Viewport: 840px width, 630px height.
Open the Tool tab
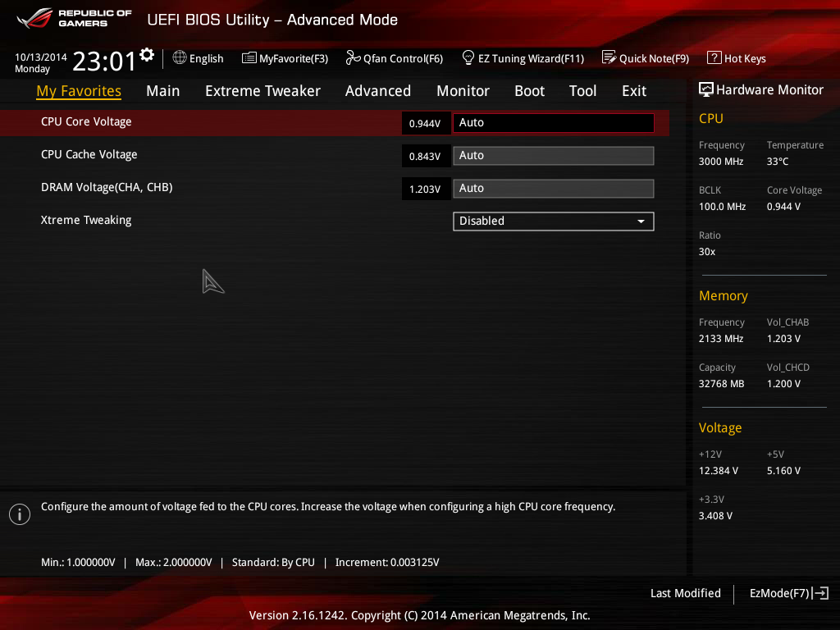coord(583,91)
